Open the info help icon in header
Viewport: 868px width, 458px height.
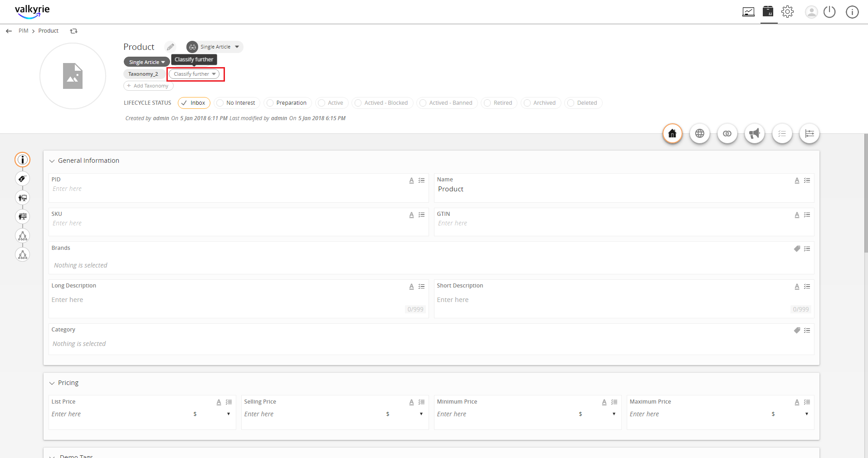click(852, 12)
